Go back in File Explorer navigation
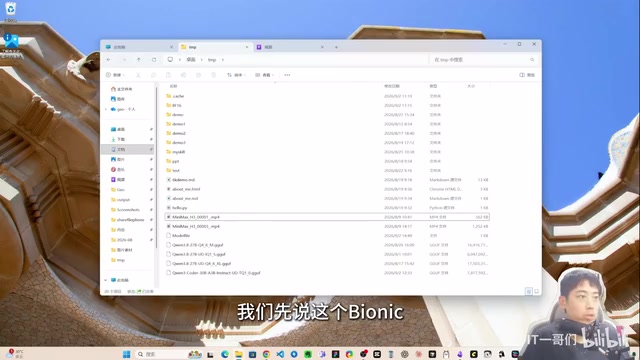This screenshot has height=360, width=640. (x=109, y=60)
